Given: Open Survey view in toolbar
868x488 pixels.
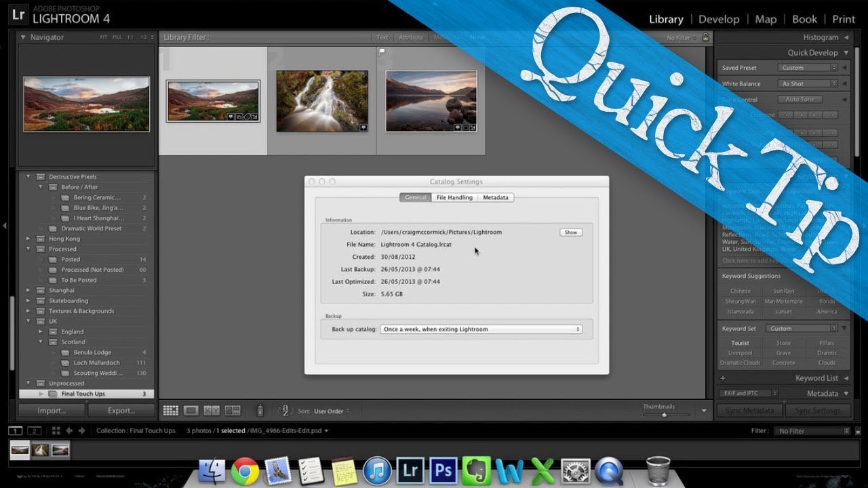Looking at the screenshot, I should coord(233,411).
